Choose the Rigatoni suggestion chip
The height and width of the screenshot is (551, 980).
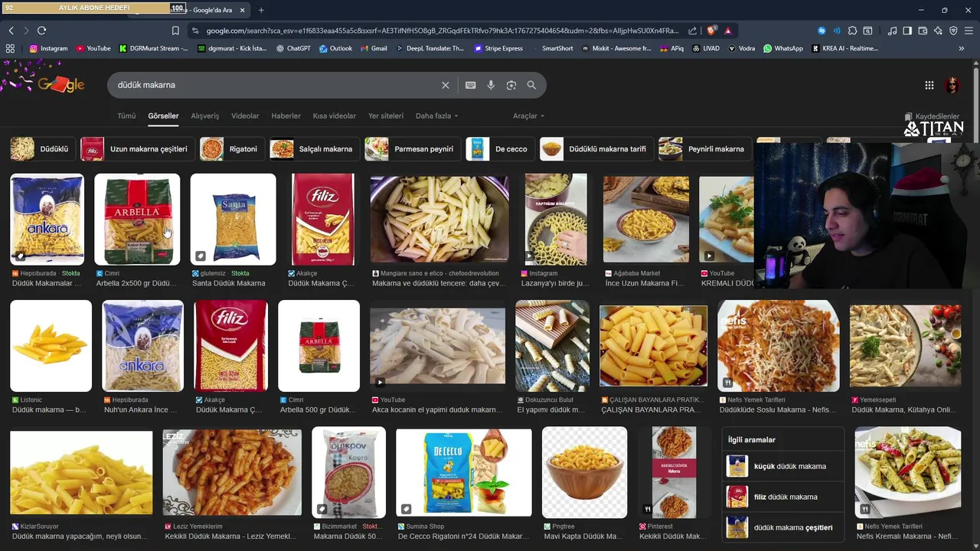pos(232,149)
